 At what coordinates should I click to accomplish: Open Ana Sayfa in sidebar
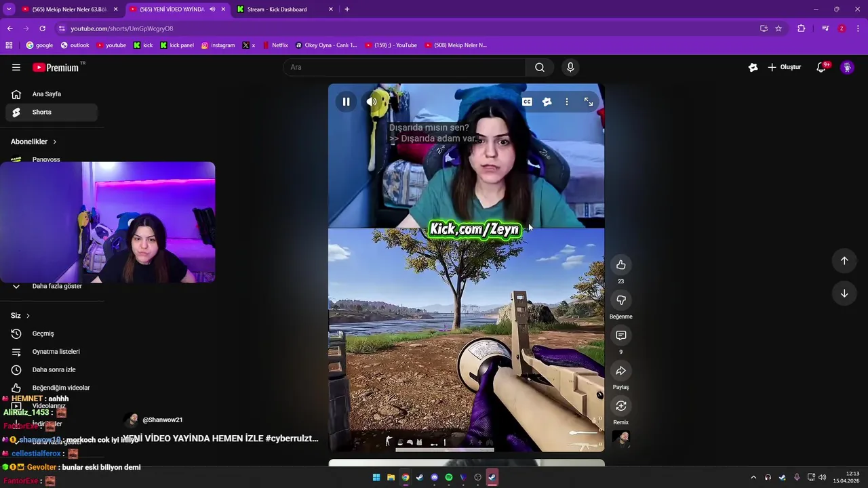pyautogui.click(x=52, y=94)
